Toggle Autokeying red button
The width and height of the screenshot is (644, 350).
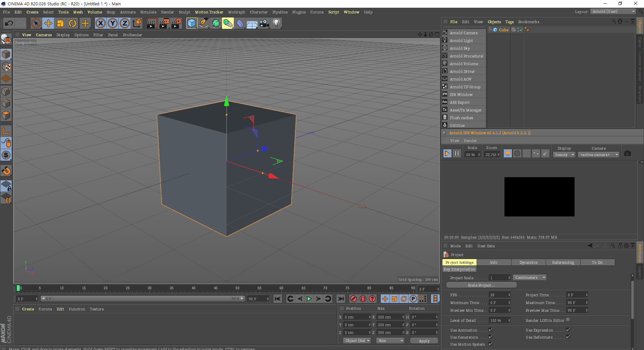tap(363, 299)
